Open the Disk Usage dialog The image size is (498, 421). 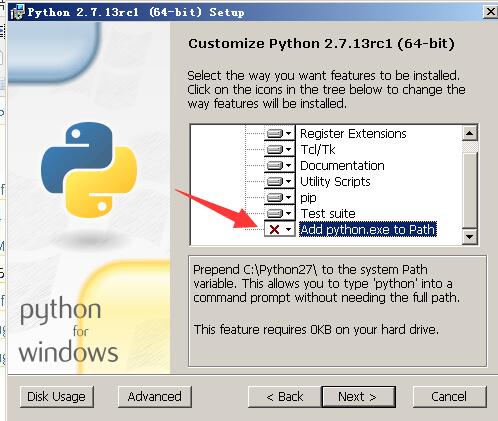click(x=57, y=397)
